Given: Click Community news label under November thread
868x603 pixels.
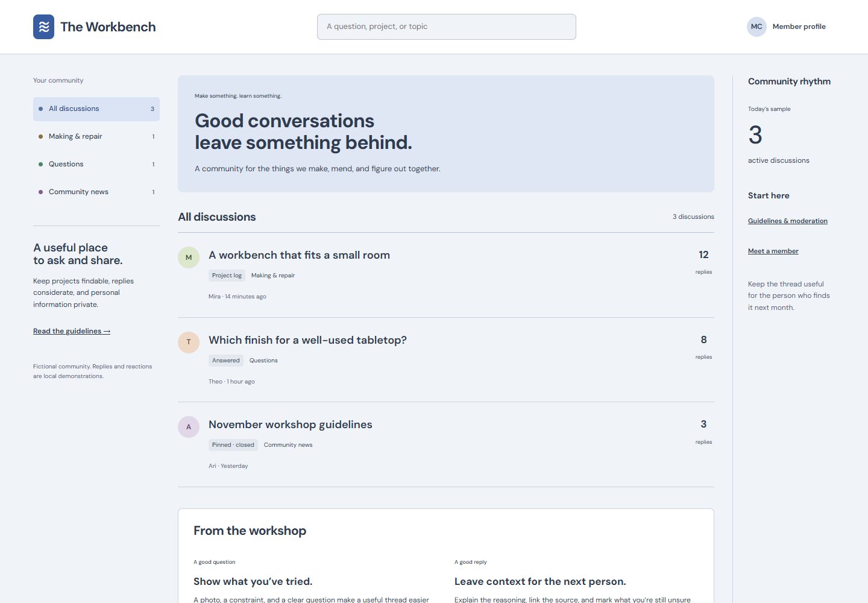Looking at the screenshot, I should point(288,445).
